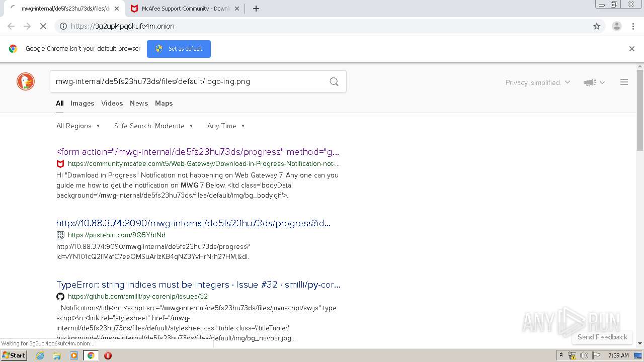The width and height of the screenshot is (644, 362).
Task: Click the Chrome logo in the infobar
Action: 13,49
